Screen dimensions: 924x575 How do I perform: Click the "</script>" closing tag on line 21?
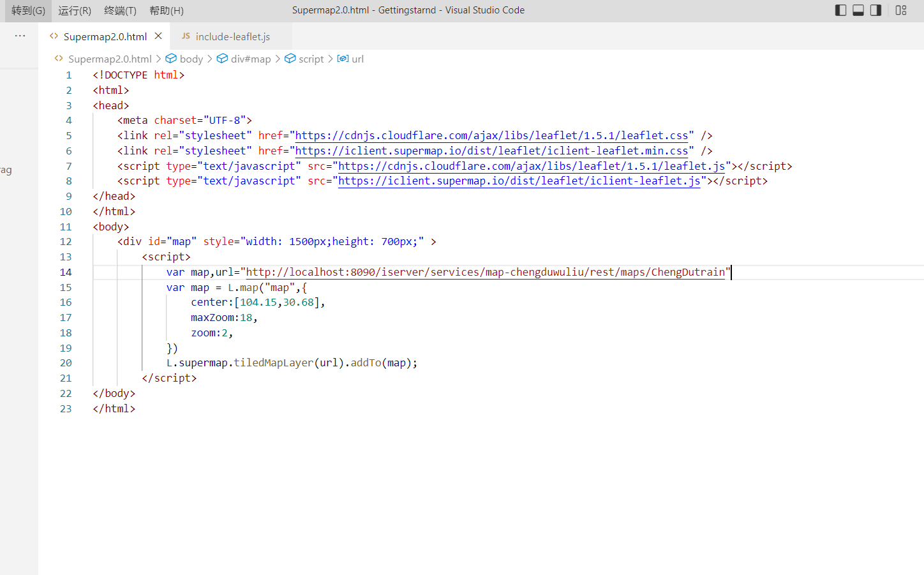tap(169, 378)
